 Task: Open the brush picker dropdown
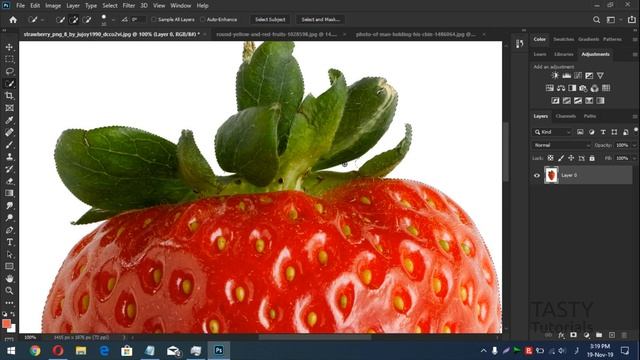click(x=113, y=20)
